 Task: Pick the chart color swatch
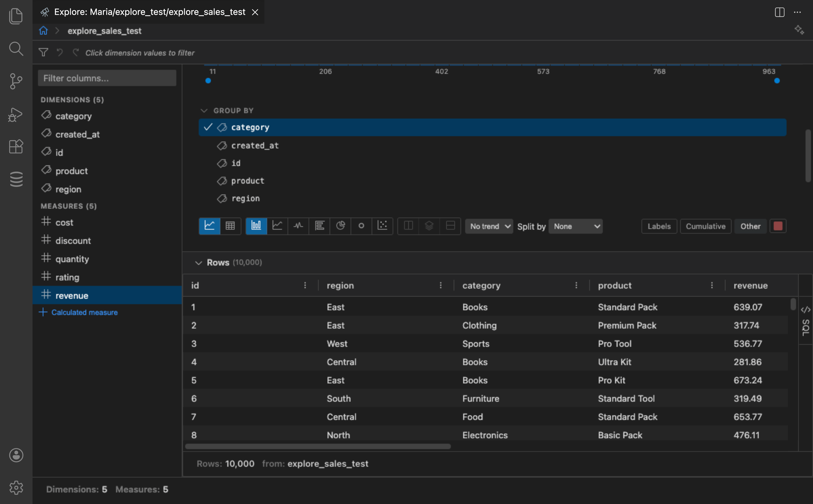778,226
